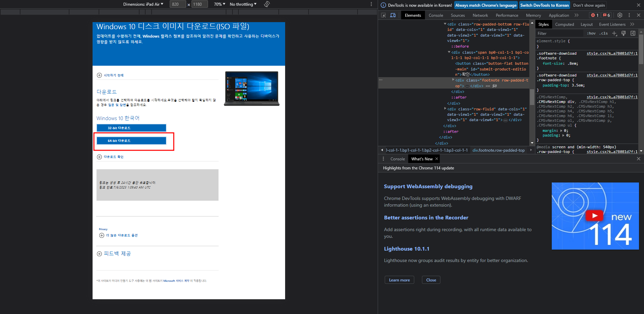Activate the inspect element picker icon
This screenshot has height=314, width=644.
coord(383,15)
